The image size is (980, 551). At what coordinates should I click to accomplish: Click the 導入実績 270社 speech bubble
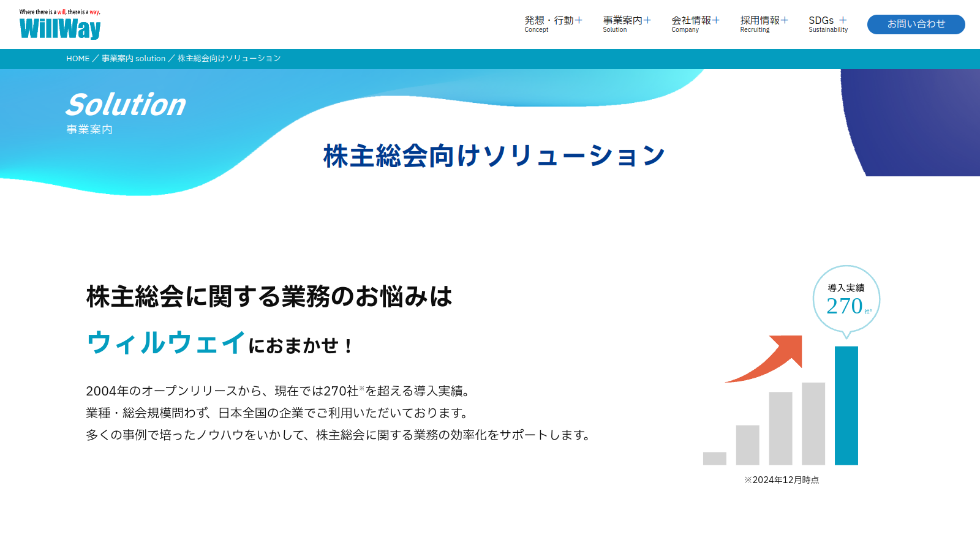(x=846, y=301)
